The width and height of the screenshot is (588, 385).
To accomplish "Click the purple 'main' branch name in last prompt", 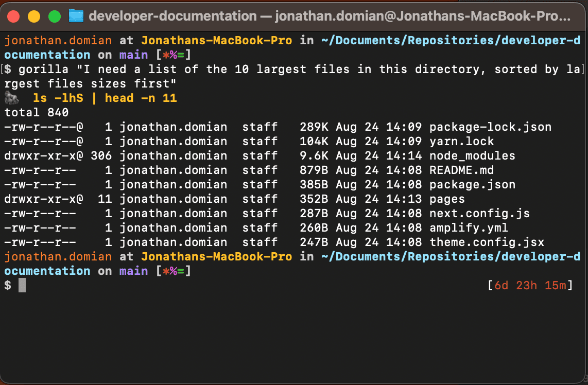I will [x=133, y=271].
